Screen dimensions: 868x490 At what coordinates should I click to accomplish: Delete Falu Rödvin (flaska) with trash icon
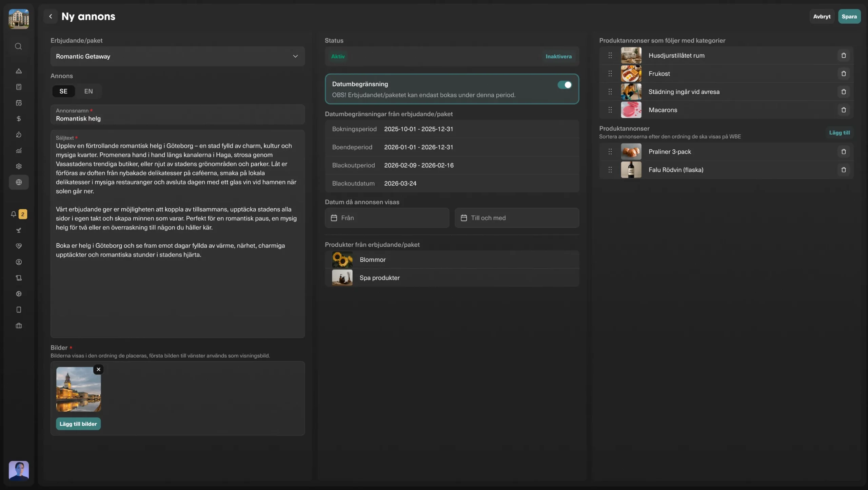844,170
